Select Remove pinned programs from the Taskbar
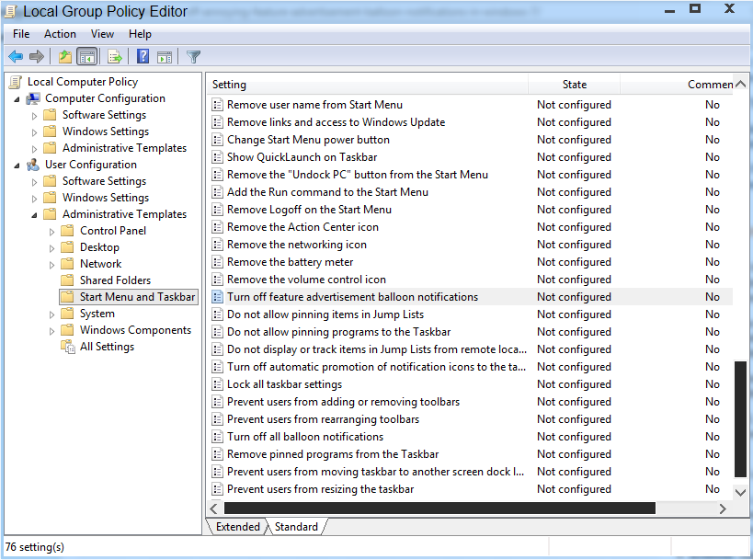753x560 pixels. coord(333,454)
